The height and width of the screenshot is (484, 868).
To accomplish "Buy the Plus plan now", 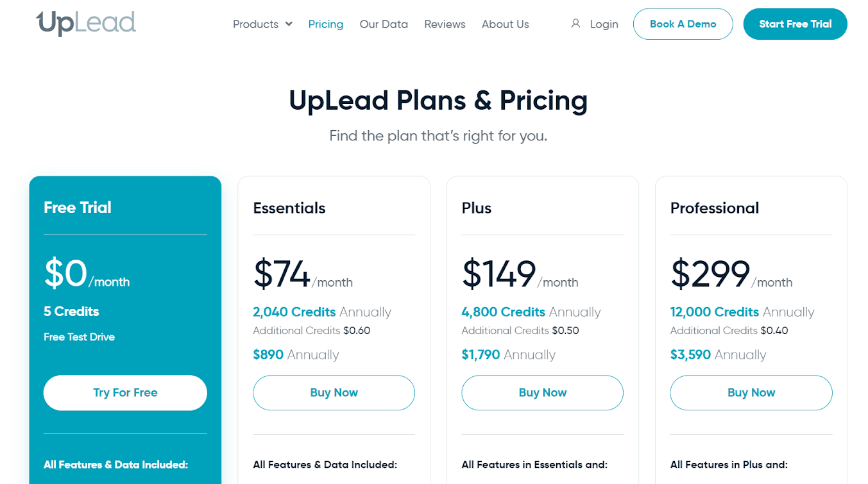I will [542, 392].
